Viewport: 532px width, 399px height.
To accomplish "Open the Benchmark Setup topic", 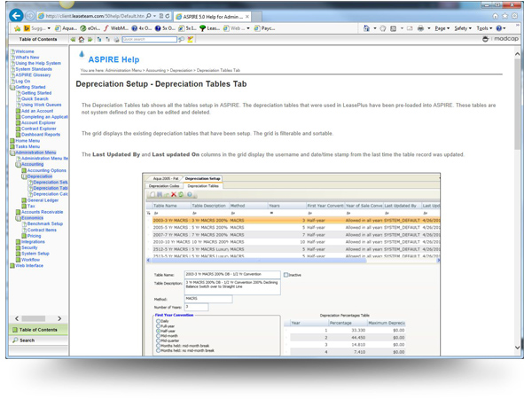I will click(x=45, y=224).
